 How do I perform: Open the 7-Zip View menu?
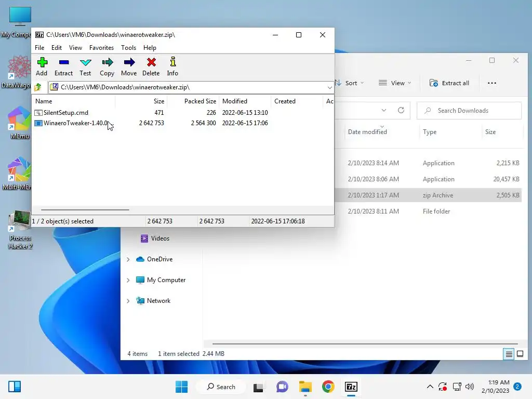click(x=75, y=47)
